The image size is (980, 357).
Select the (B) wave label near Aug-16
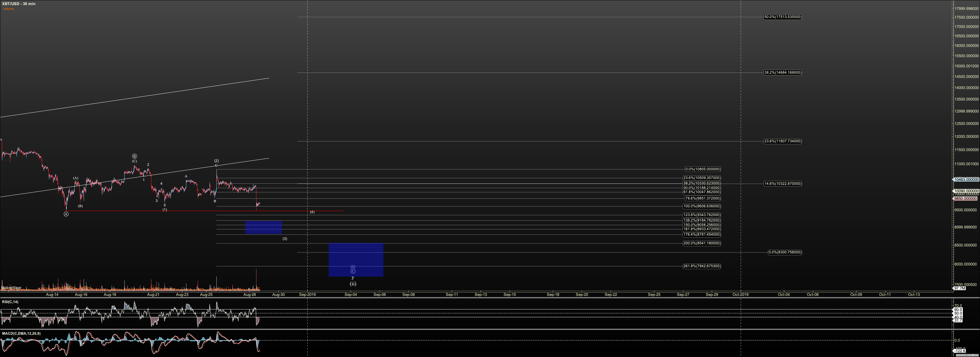(x=80, y=206)
